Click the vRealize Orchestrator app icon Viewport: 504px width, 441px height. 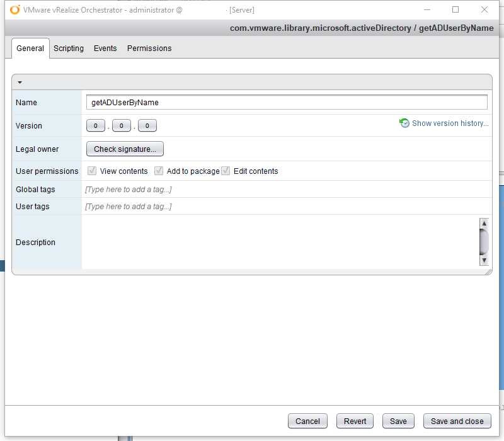(x=14, y=9)
